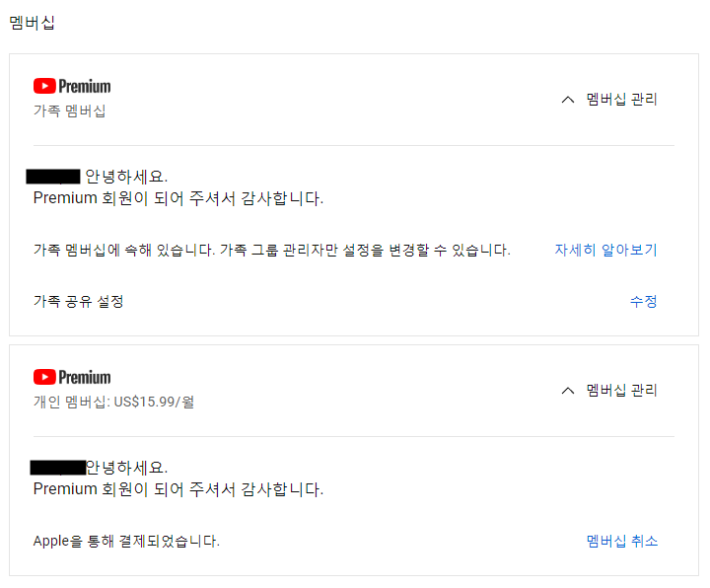Click the Apple을 통해 결제되었습니다 notice
This screenshot has width=710, height=588.
point(126,541)
